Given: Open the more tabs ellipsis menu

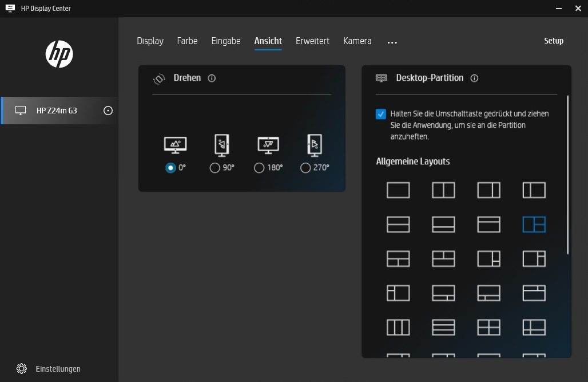Looking at the screenshot, I should point(392,42).
